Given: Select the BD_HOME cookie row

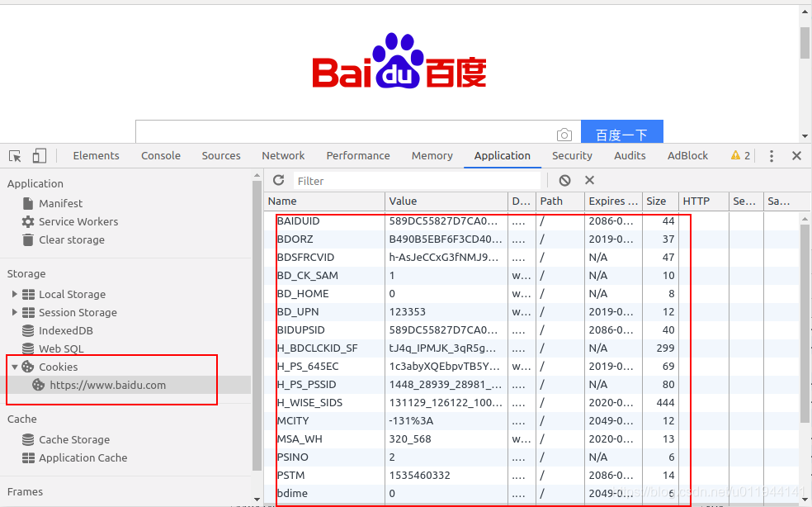Looking at the screenshot, I should coord(531,293).
